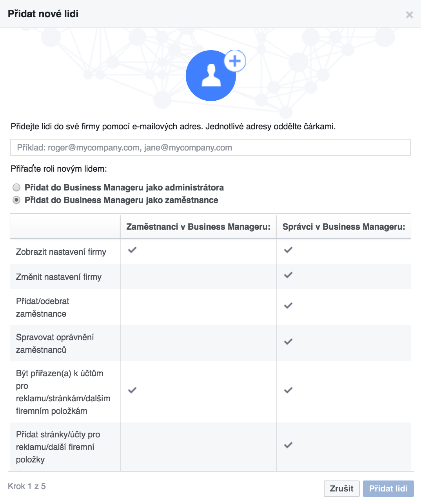The image size is (421, 504).
Task: Click the Zrušit button
Action: (x=341, y=488)
